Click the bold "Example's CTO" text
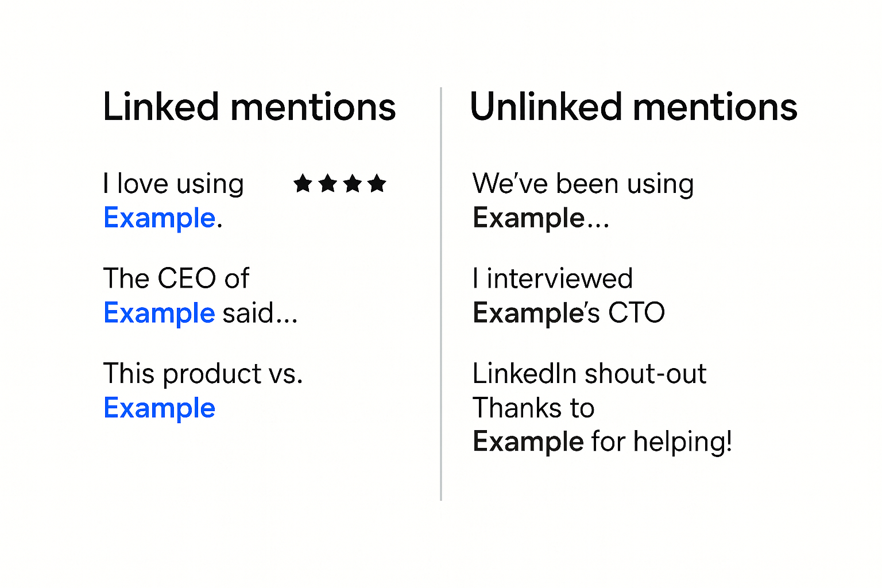 568,313
